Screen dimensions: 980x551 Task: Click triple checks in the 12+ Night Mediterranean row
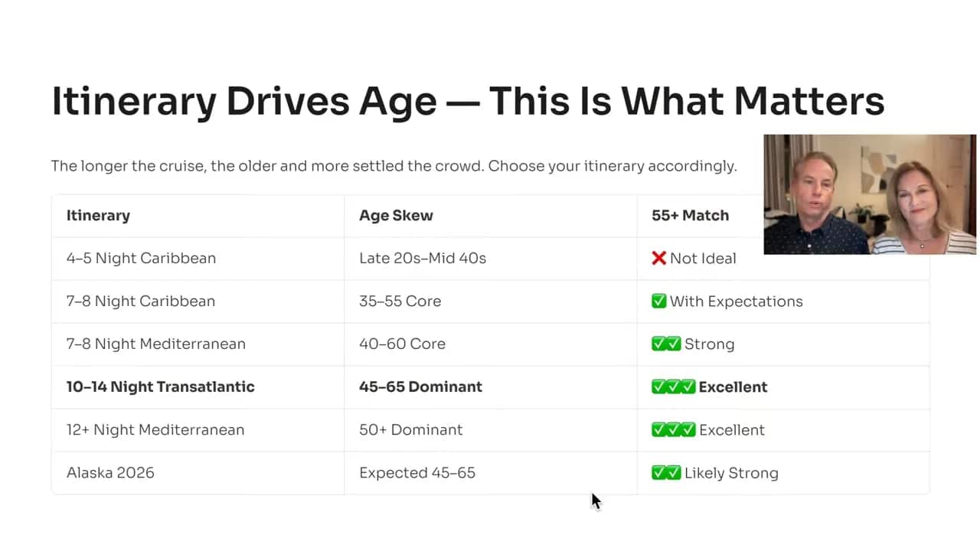coord(674,430)
